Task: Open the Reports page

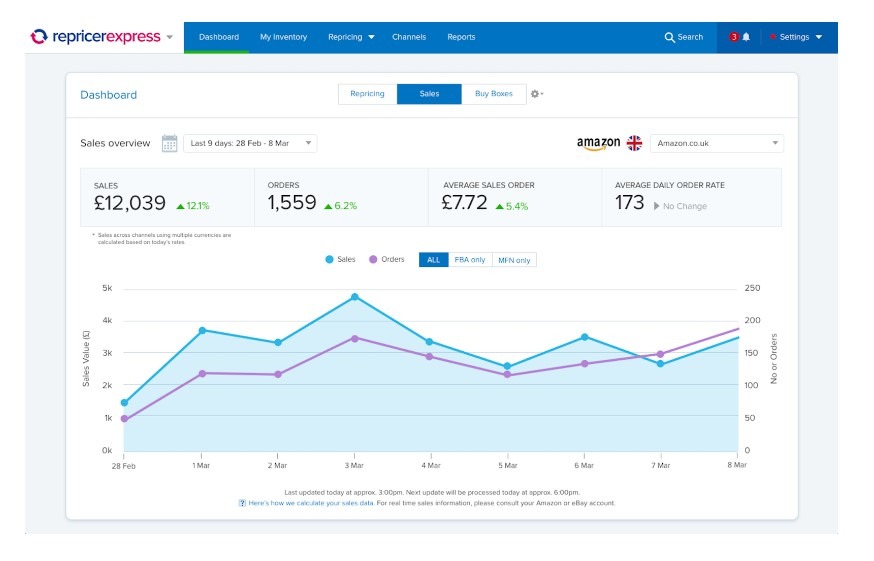Action: (461, 37)
